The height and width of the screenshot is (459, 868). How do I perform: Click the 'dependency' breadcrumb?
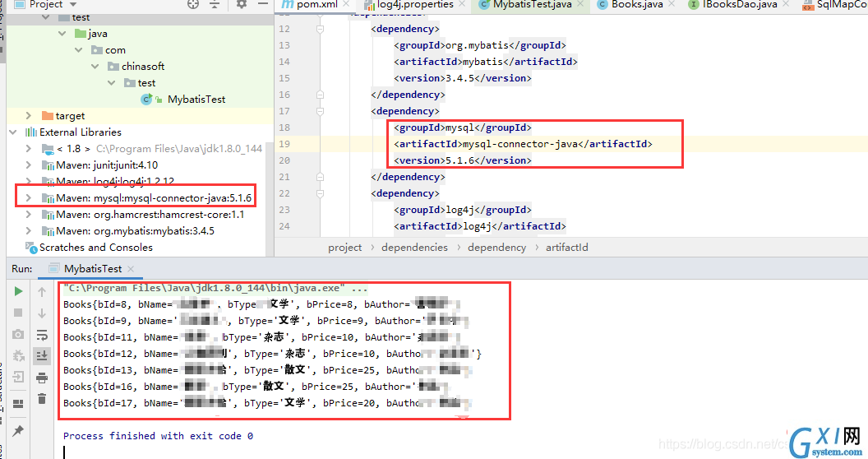click(x=497, y=248)
